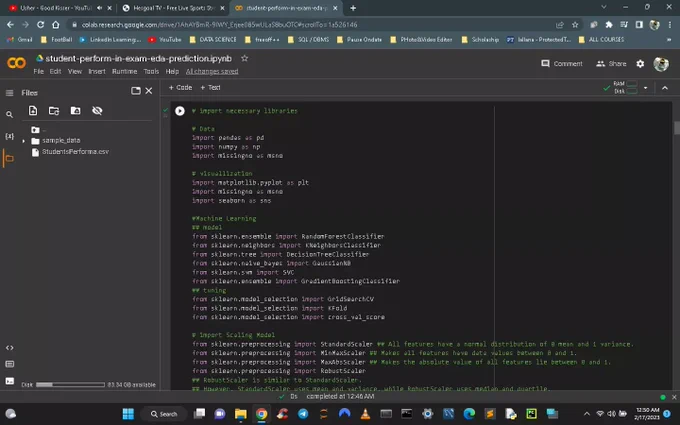Open the Runtime menu

[x=124, y=72]
